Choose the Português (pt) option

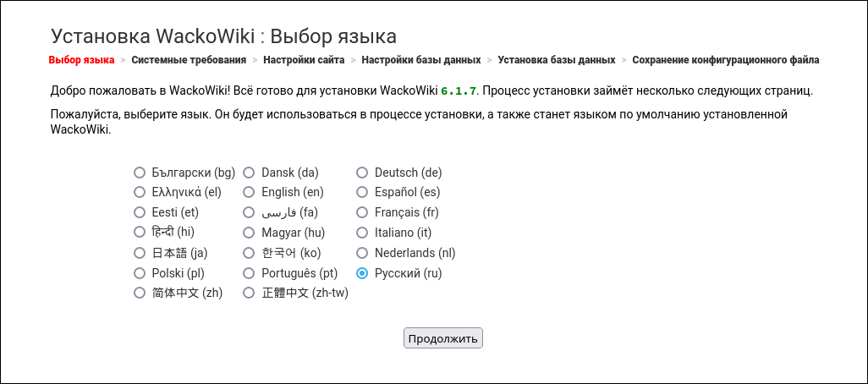tap(250, 273)
